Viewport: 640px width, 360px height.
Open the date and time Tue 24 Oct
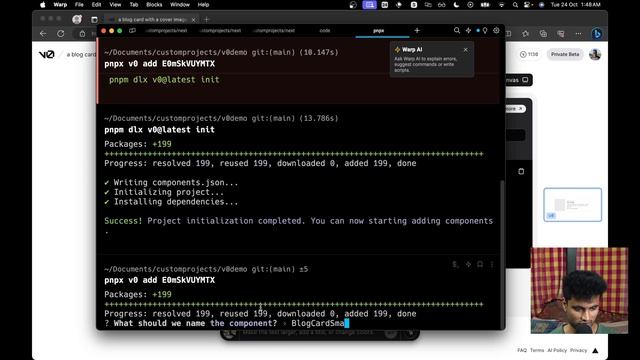pyautogui.click(x=575, y=5)
